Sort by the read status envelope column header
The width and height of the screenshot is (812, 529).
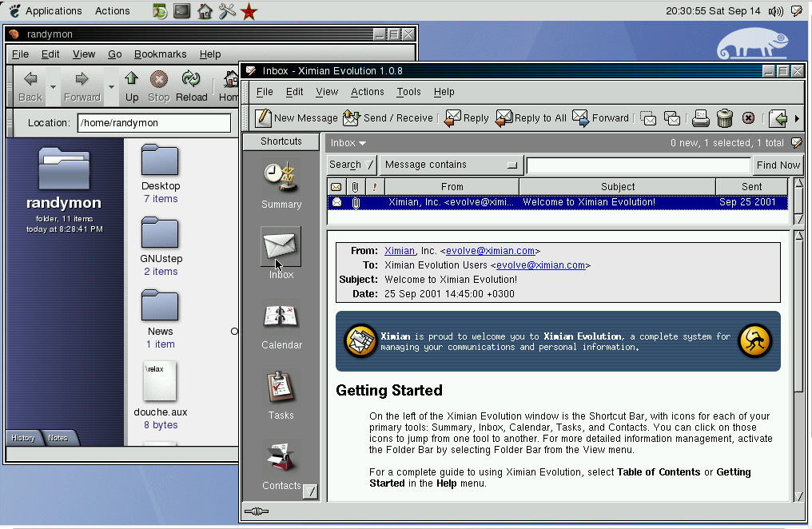[x=336, y=187]
